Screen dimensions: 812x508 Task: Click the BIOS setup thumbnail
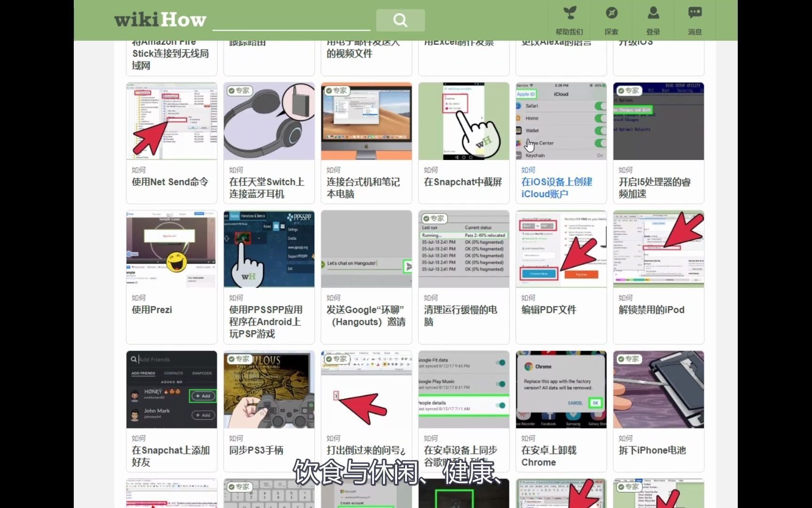pyautogui.click(x=658, y=121)
